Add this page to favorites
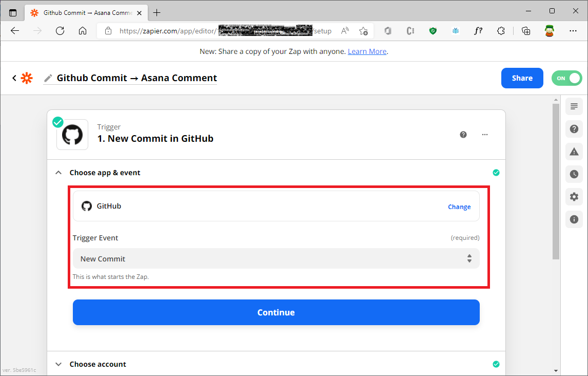This screenshot has width=588, height=376. (363, 31)
